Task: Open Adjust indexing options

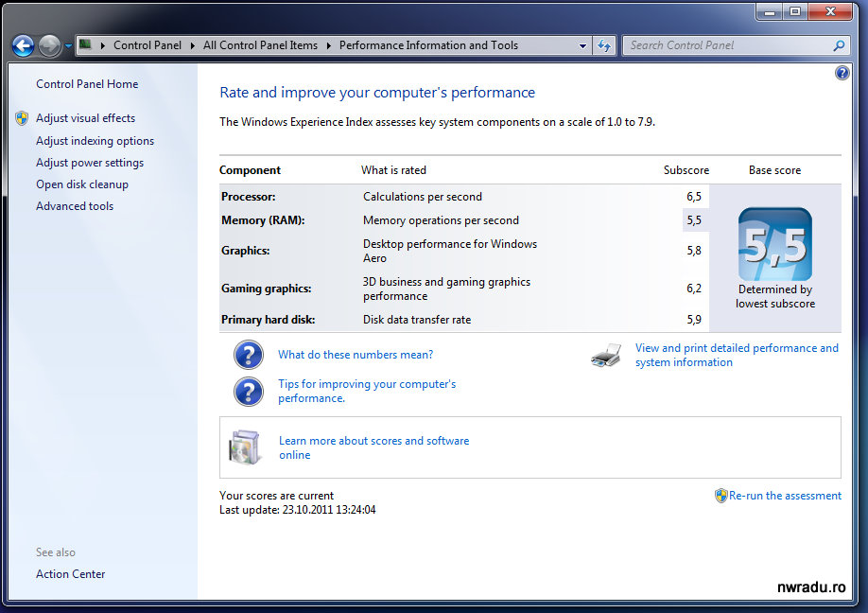Action: [x=95, y=141]
